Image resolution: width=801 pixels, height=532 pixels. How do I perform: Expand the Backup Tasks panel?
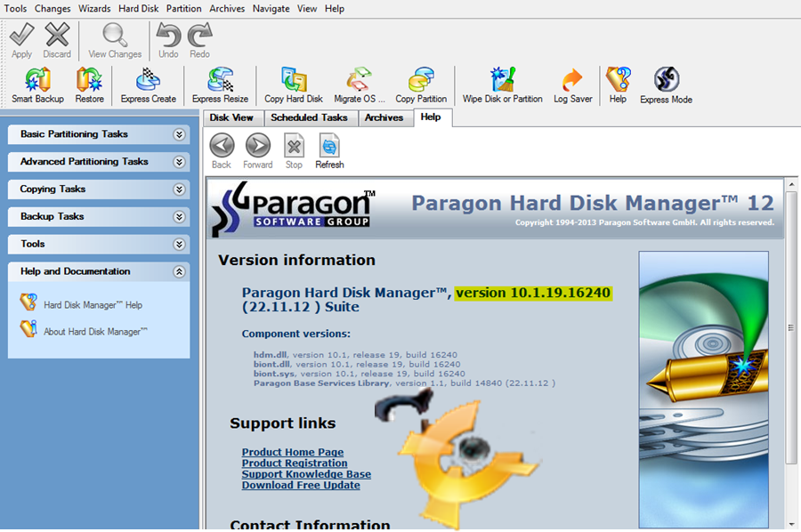pyautogui.click(x=179, y=217)
